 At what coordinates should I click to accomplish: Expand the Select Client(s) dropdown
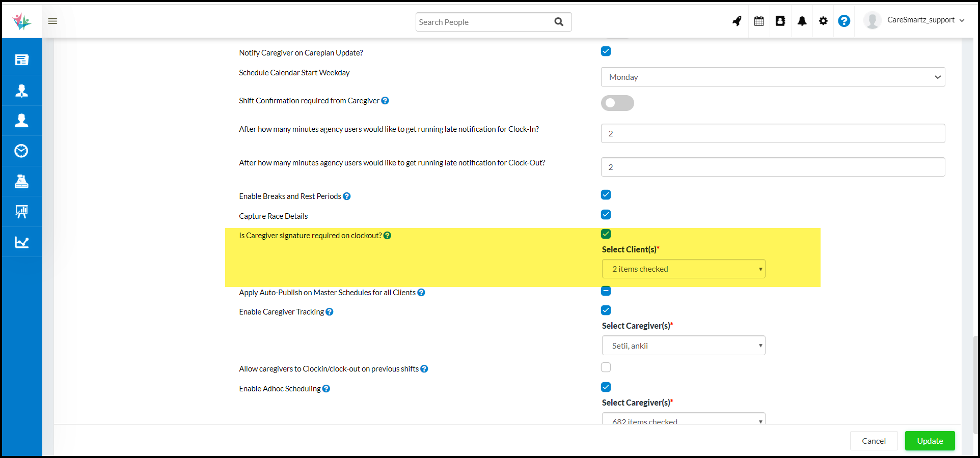pyautogui.click(x=683, y=269)
